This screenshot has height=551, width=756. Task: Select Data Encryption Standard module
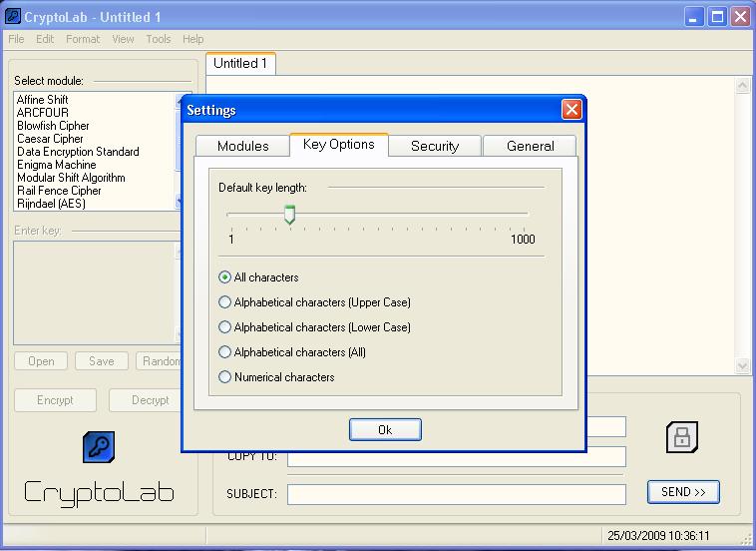[x=78, y=152]
